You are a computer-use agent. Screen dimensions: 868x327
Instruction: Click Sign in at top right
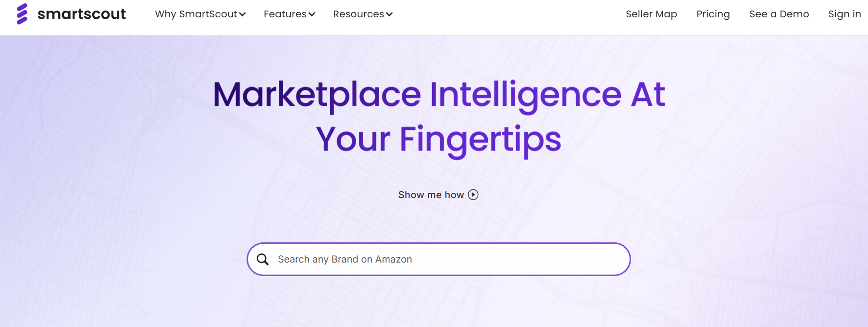[x=844, y=14]
